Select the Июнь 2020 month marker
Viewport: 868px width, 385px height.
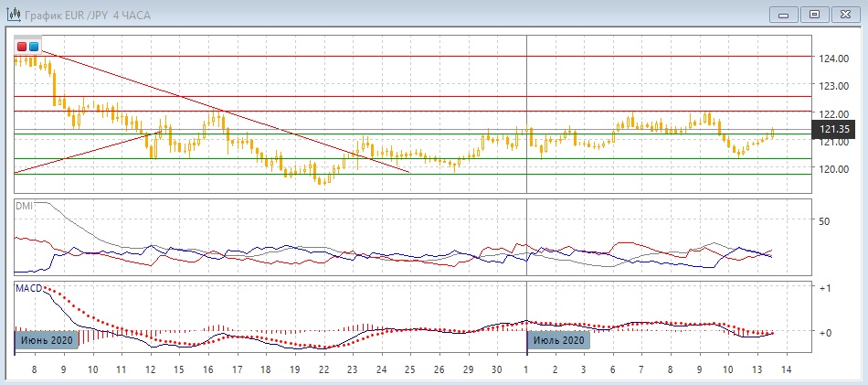click(x=45, y=340)
